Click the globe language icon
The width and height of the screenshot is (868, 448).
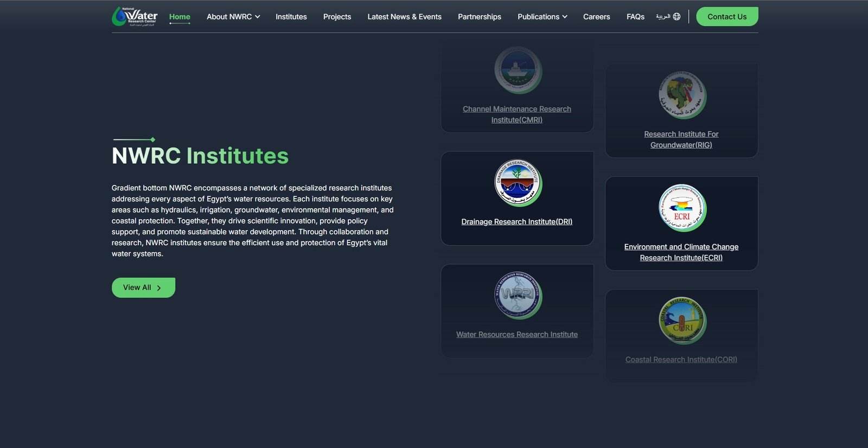pyautogui.click(x=676, y=17)
